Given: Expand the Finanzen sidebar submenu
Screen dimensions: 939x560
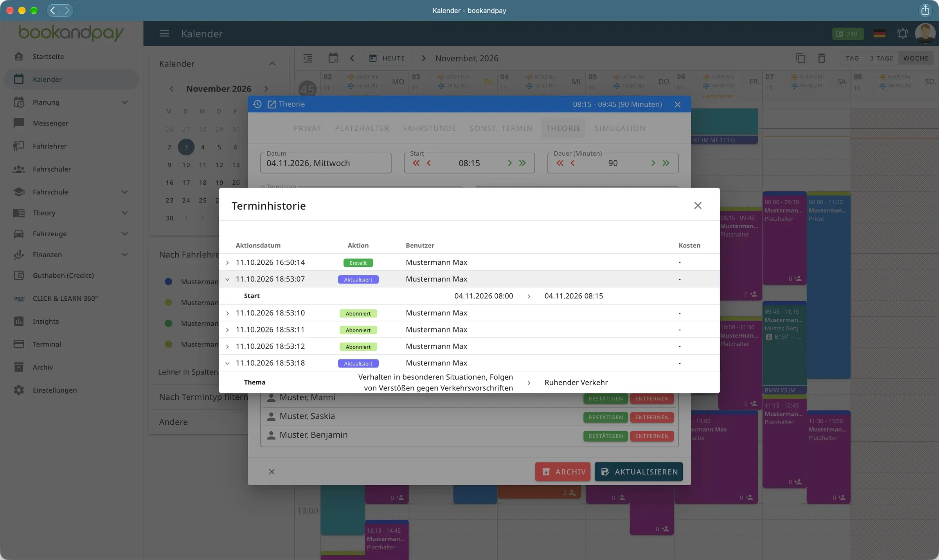Looking at the screenshot, I should [124, 255].
